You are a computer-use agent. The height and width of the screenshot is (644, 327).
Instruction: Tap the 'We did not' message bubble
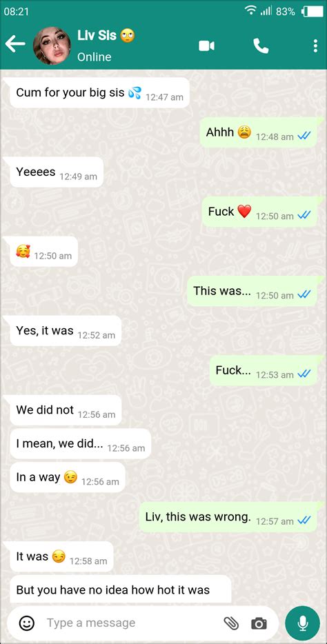click(x=66, y=410)
